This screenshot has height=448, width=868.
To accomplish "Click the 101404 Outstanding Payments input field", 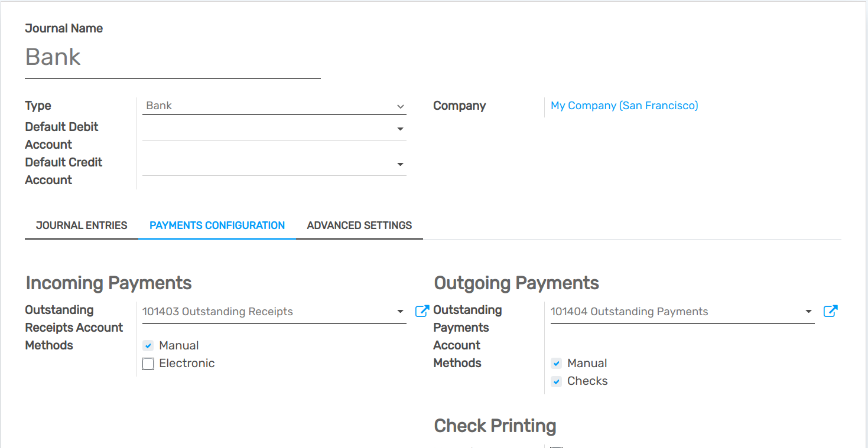I will tap(674, 312).
